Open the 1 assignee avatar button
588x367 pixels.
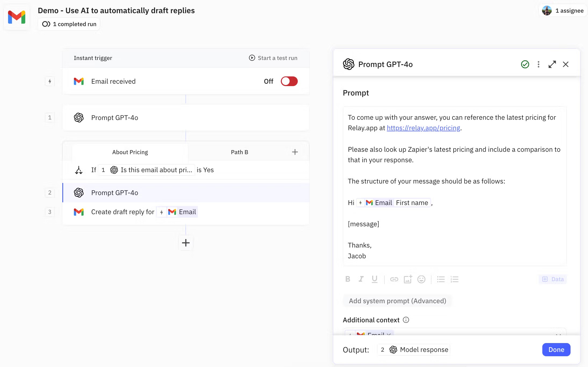coord(563,11)
